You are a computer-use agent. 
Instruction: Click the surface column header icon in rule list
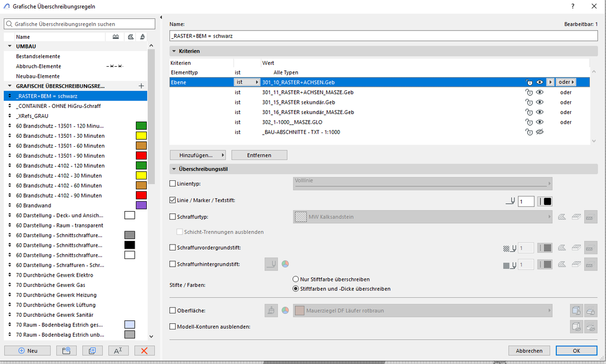(x=142, y=37)
